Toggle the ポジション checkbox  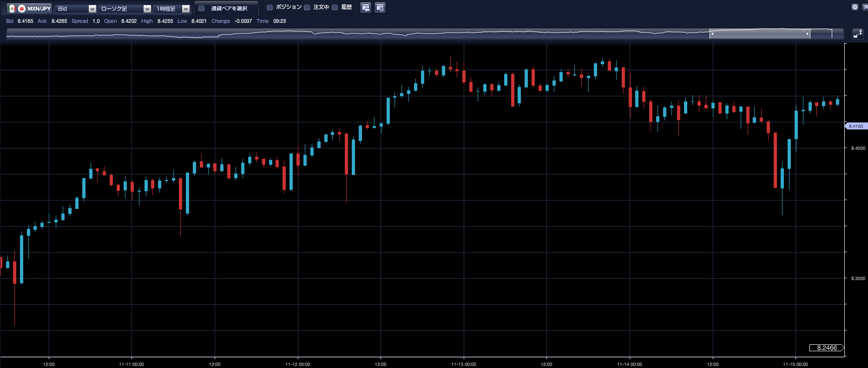pyautogui.click(x=270, y=7)
